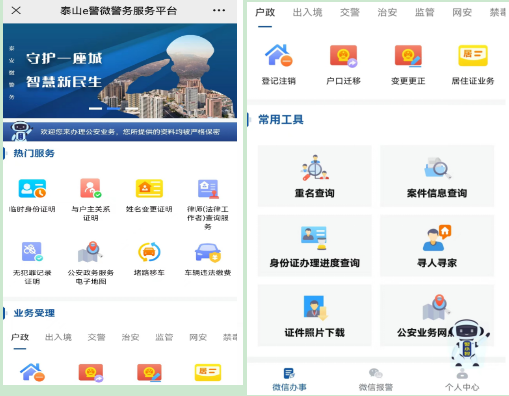The height and width of the screenshot is (396, 509).
Task: Select the 户政 tab in right panel header
Action: pos(265,13)
